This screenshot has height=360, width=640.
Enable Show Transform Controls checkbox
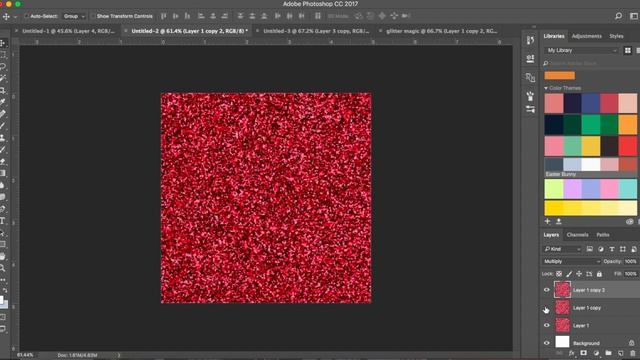coord(93,16)
